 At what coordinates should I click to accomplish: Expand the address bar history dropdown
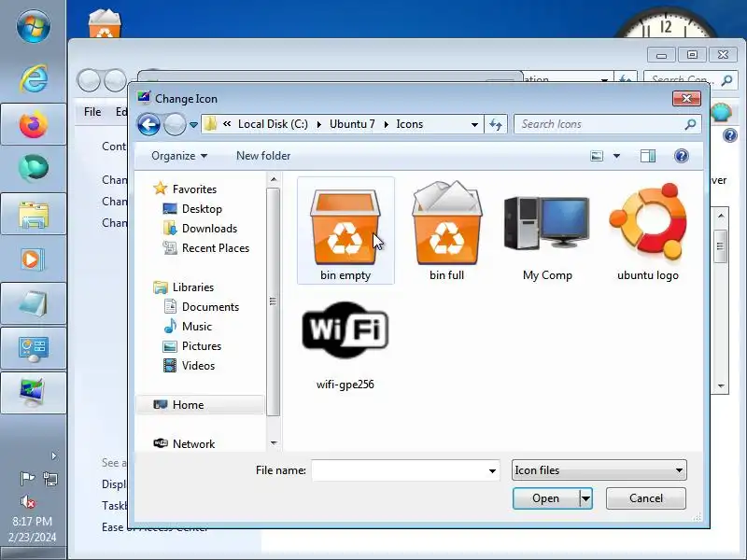tap(474, 125)
